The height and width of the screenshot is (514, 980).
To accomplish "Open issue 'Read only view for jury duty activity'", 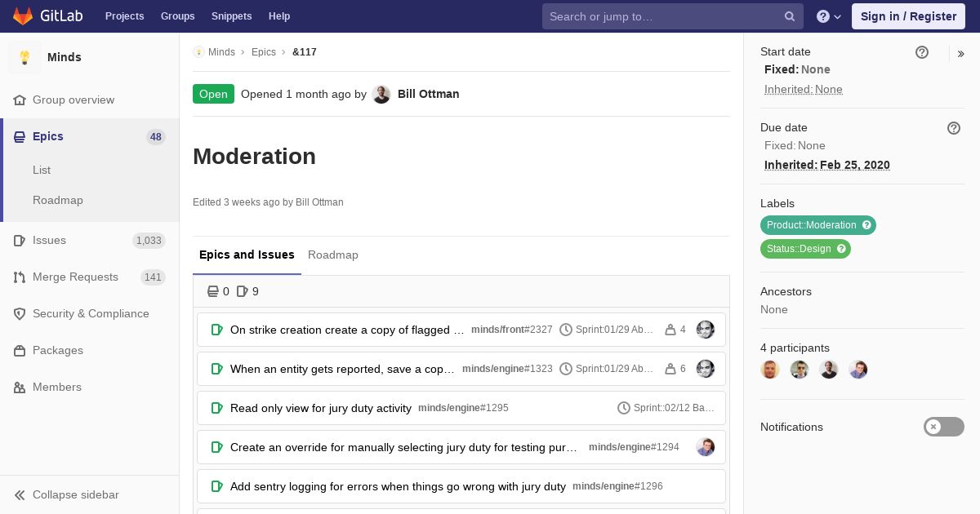I will click(x=321, y=408).
